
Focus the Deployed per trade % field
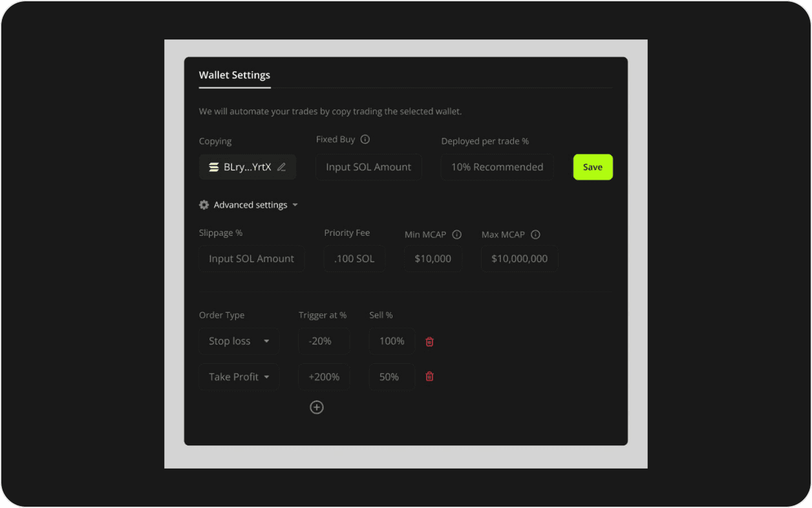point(497,167)
